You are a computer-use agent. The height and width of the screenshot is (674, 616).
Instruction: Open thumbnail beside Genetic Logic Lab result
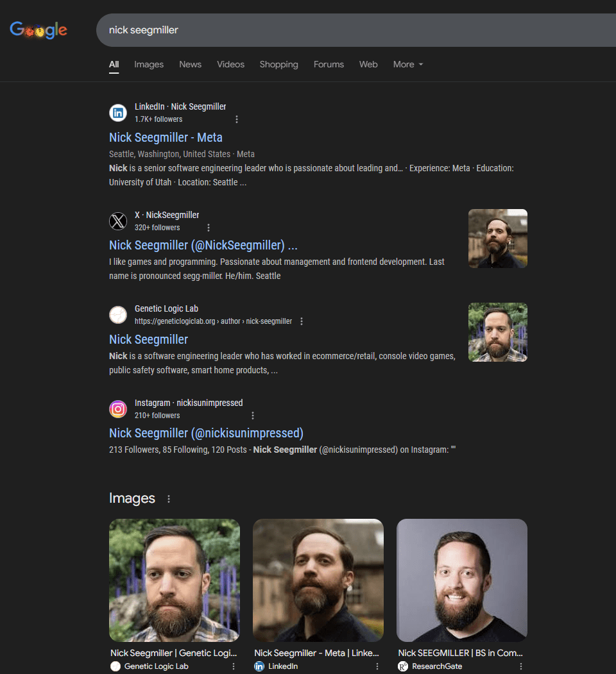point(498,332)
